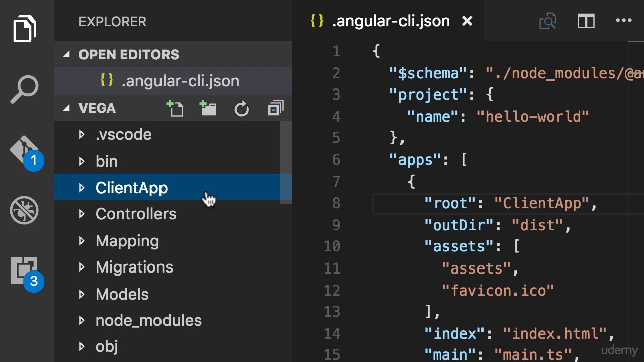The height and width of the screenshot is (362, 644).
Task: Collapse all folders in VEGA explorer
Action: [x=275, y=108]
